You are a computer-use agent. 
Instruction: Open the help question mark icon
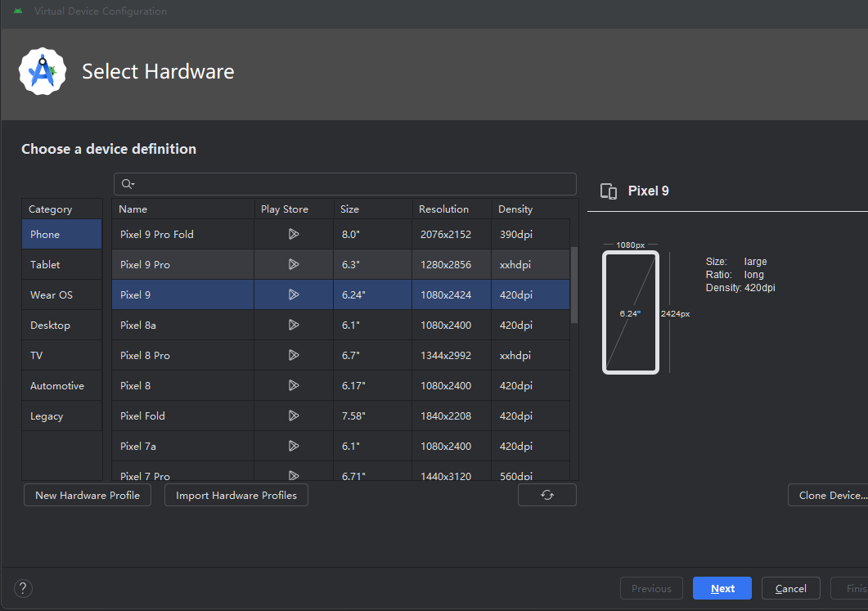[23, 587]
